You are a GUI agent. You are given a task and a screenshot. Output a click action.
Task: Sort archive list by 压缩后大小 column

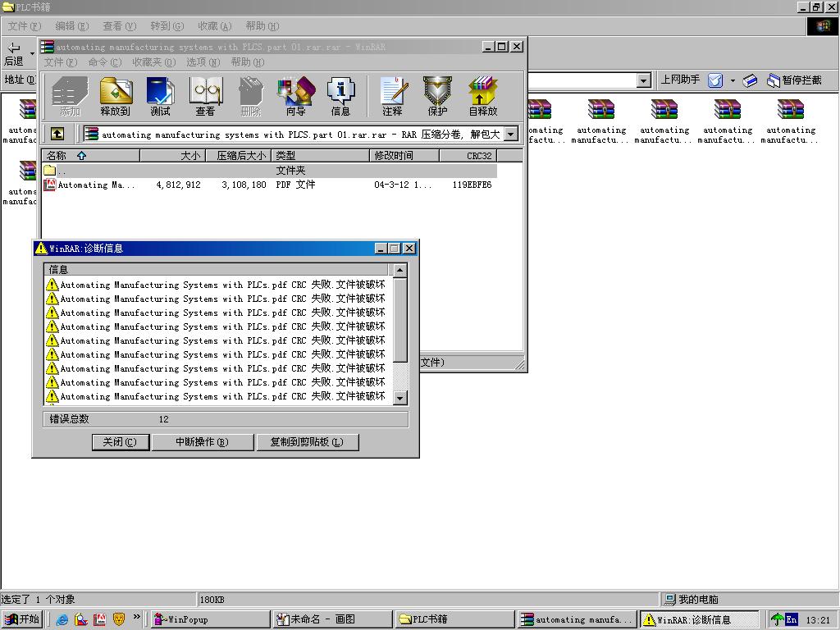point(238,155)
